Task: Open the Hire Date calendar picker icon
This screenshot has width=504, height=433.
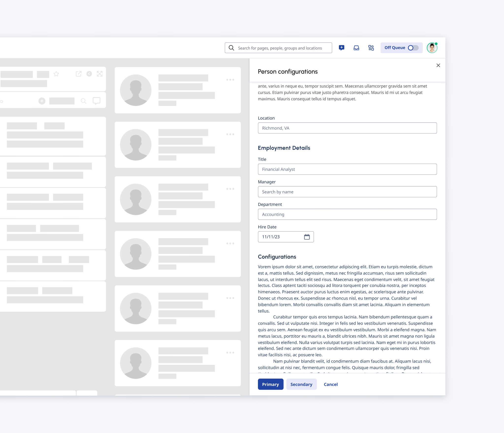Action: [x=307, y=237]
